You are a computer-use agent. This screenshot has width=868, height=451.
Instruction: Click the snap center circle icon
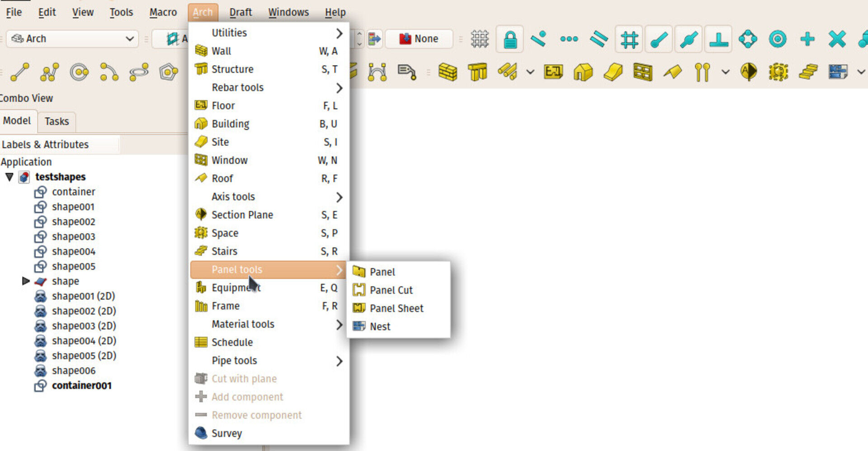(778, 39)
